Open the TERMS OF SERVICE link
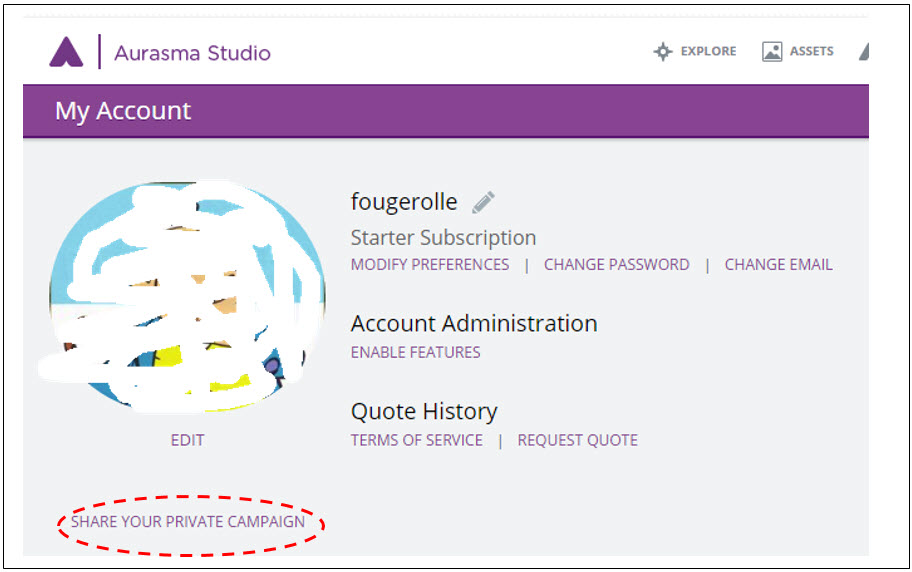The image size is (912, 572). coord(416,440)
